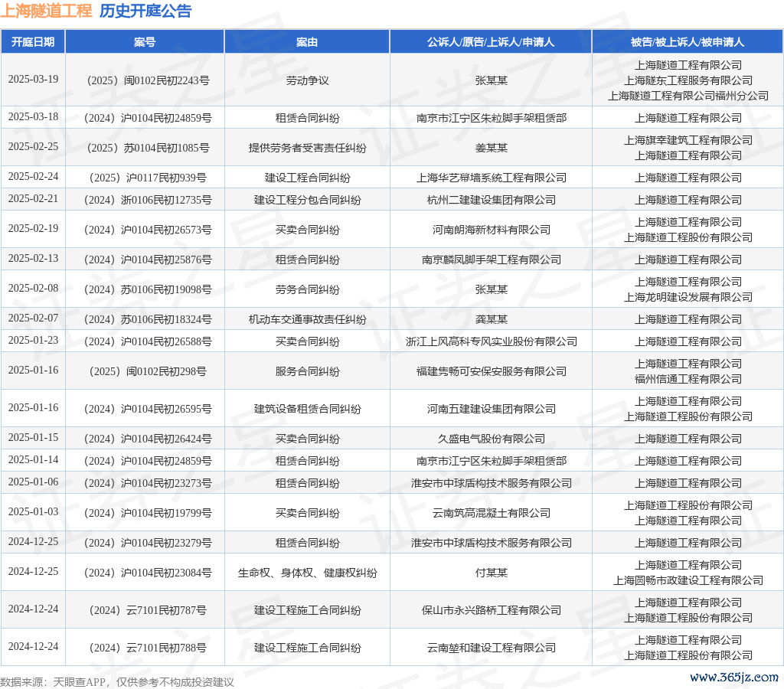Click 服务合同纠纷 case cause
Image resolution: width=784 pixels, height=689 pixels.
pyautogui.click(x=307, y=372)
